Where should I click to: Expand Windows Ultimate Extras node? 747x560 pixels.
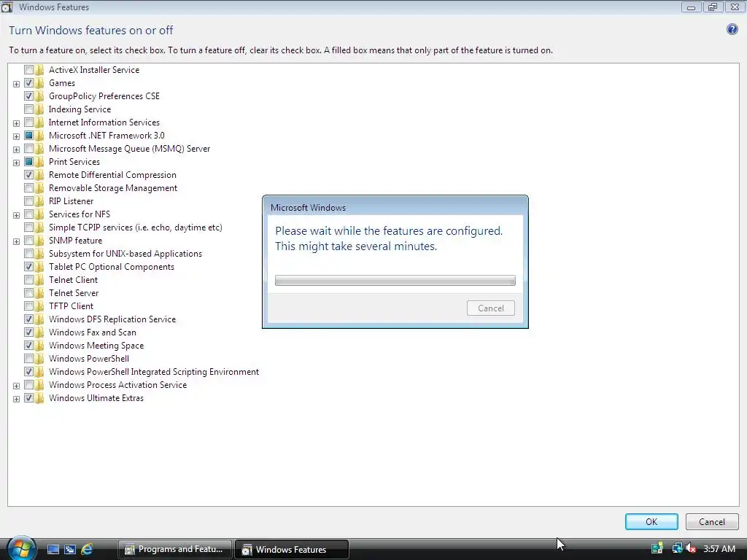tap(16, 399)
